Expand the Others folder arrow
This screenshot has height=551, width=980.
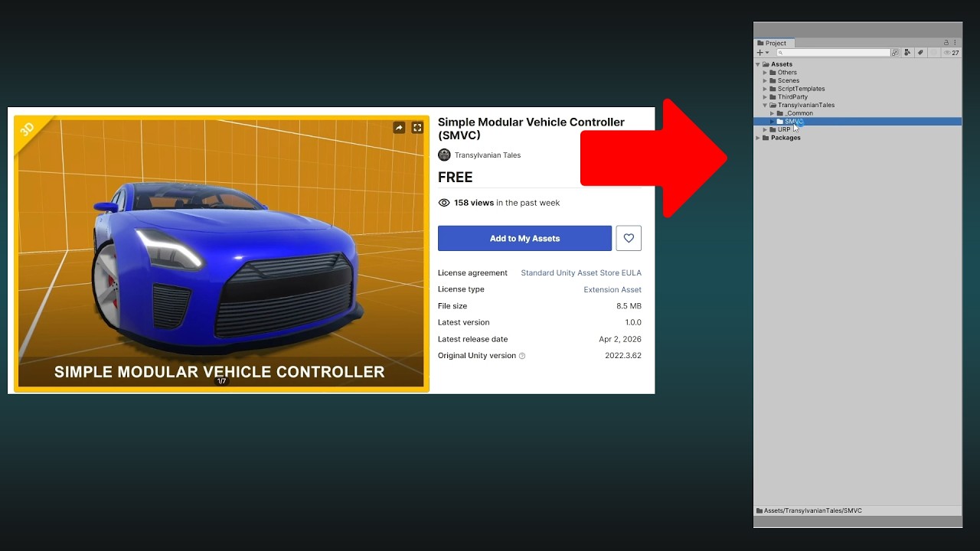click(x=765, y=73)
